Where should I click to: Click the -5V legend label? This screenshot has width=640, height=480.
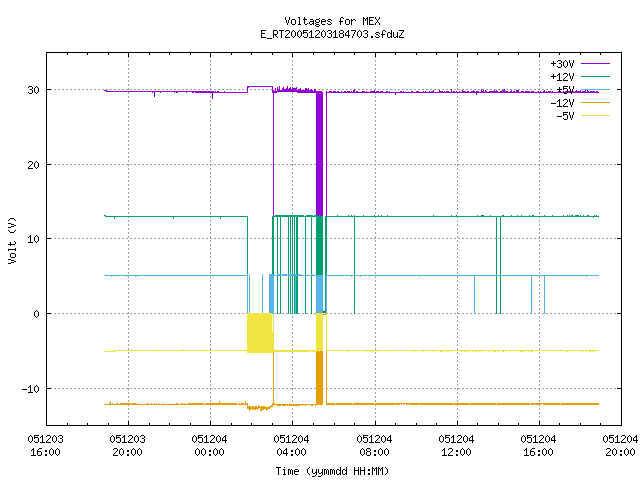pos(565,116)
